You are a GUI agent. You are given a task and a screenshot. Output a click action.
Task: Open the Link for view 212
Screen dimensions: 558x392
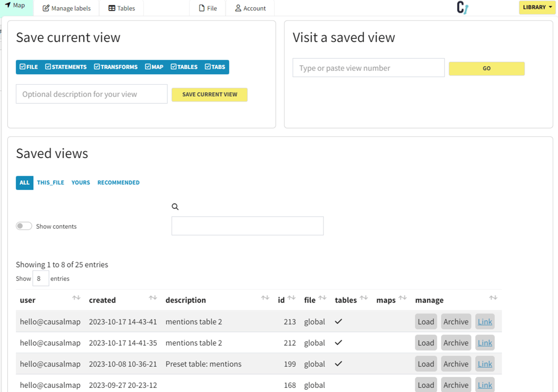(484, 343)
